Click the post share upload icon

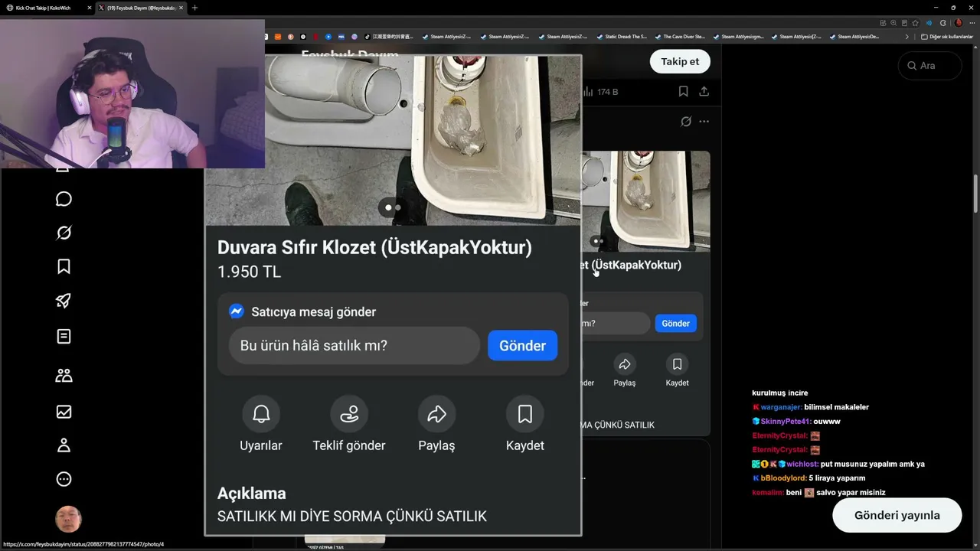click(704, 92)
